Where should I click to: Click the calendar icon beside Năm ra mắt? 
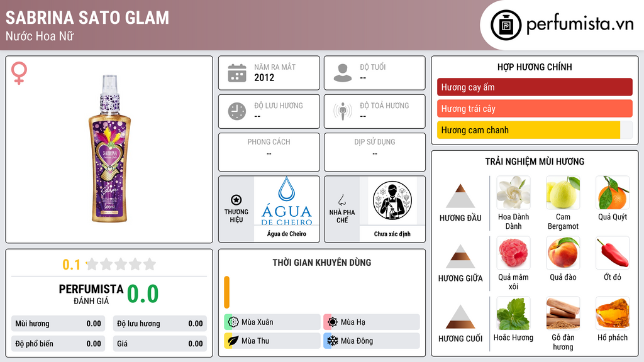point(237,73)
